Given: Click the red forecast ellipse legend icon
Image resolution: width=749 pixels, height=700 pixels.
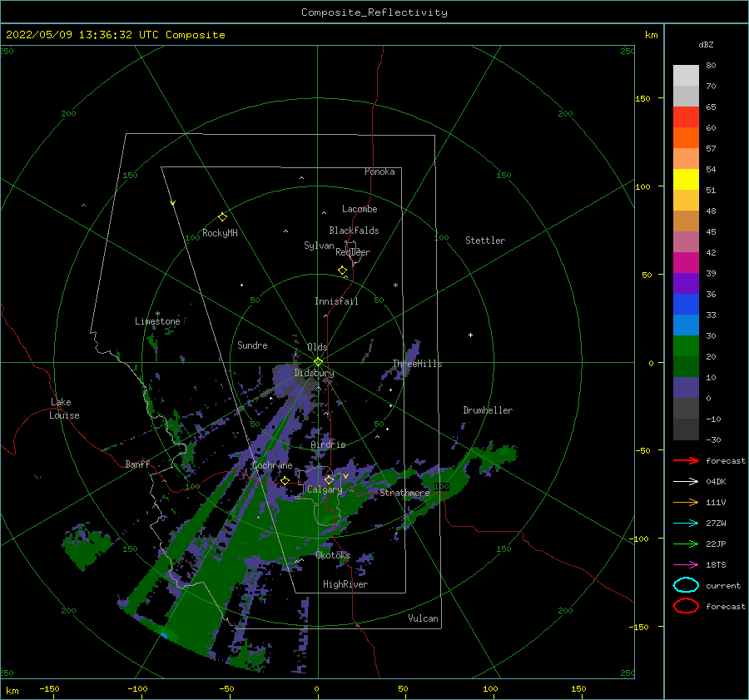Looking at the screenshot, I should click(x=686, y=606).
